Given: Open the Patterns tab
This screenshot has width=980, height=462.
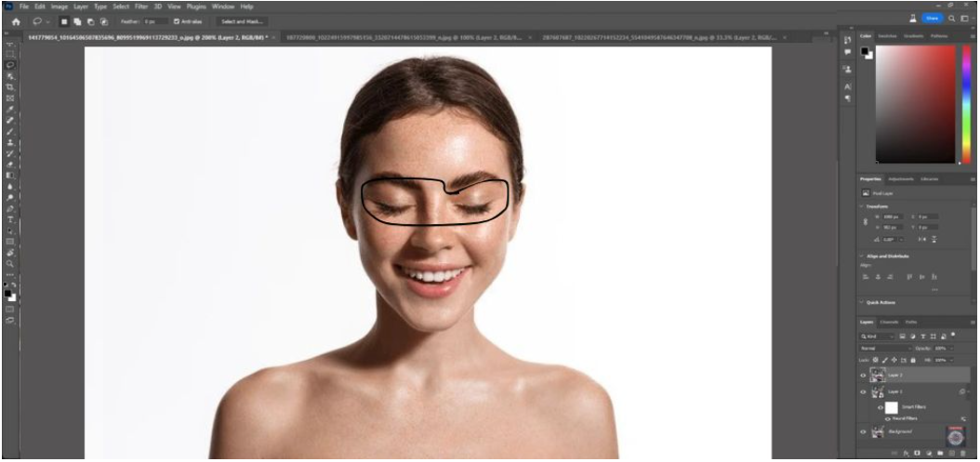Looking at the screenshot, I should click(939, 36).
